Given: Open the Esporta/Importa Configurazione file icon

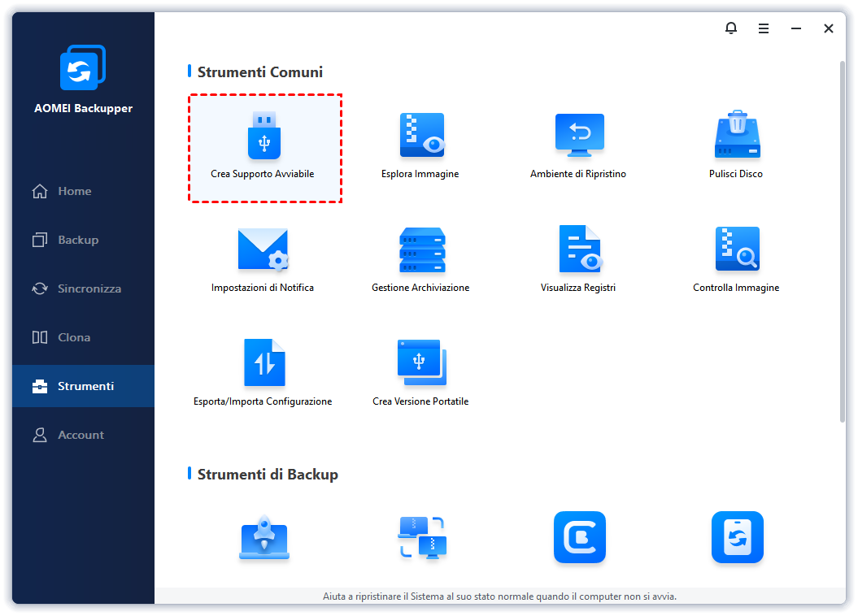Looking at the screenshot, I should 263,363.
